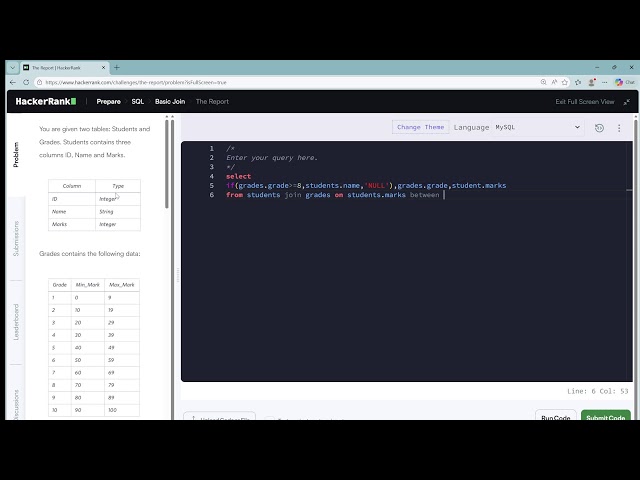Screen dimensions: 640x480
Task: Reload the page with the refresh icon
Action: click(26, 82)
